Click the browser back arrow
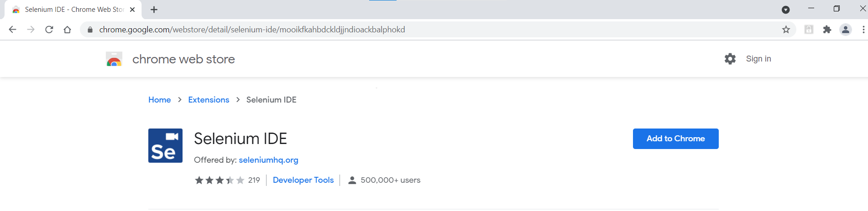 (12, 30)
